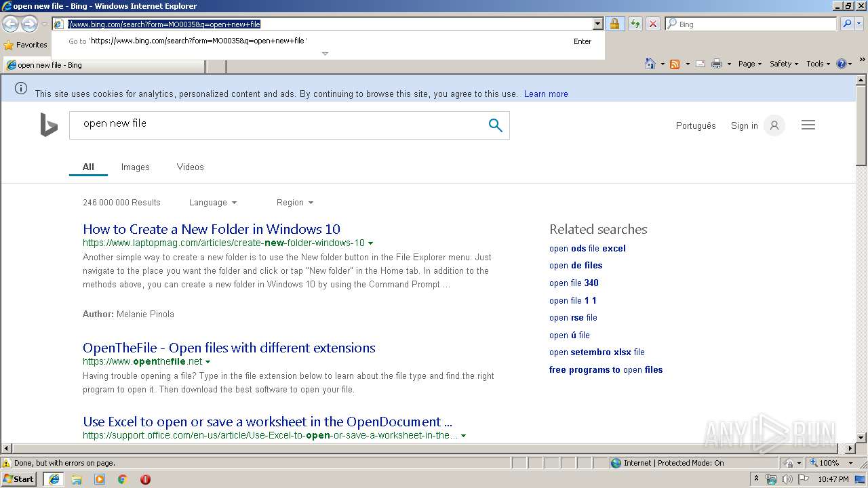The height and width of the screenshot is (488, 868).
Task: Open the Safety menu
Action: 784,64
